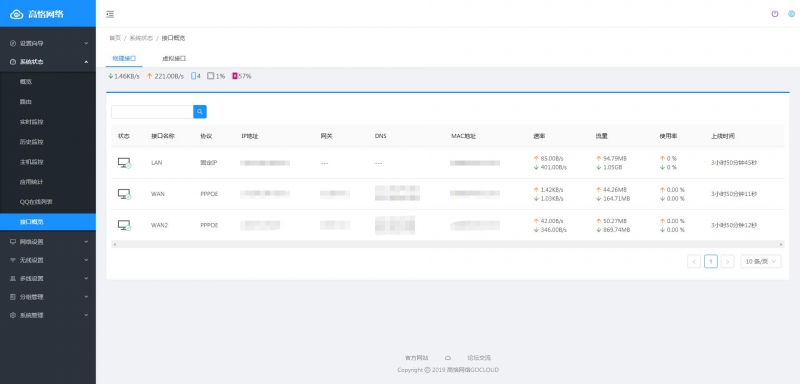Select page 1 in pagination

click(711, 262)
